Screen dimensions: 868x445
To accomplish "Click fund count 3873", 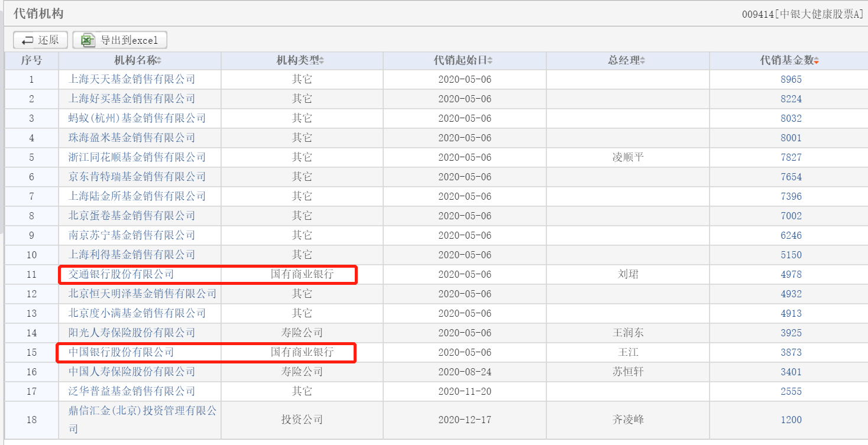I will 791,352.
